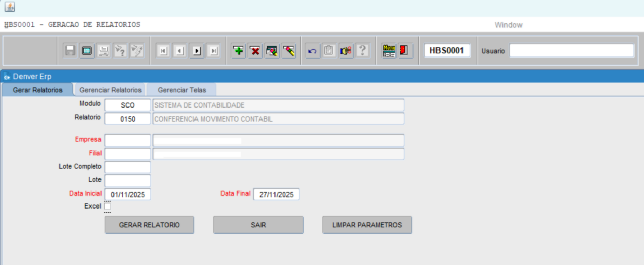The height and width of the screenshot is (265, 644).
Task: Open the Window menu
Action: click(x=508, y=25)
